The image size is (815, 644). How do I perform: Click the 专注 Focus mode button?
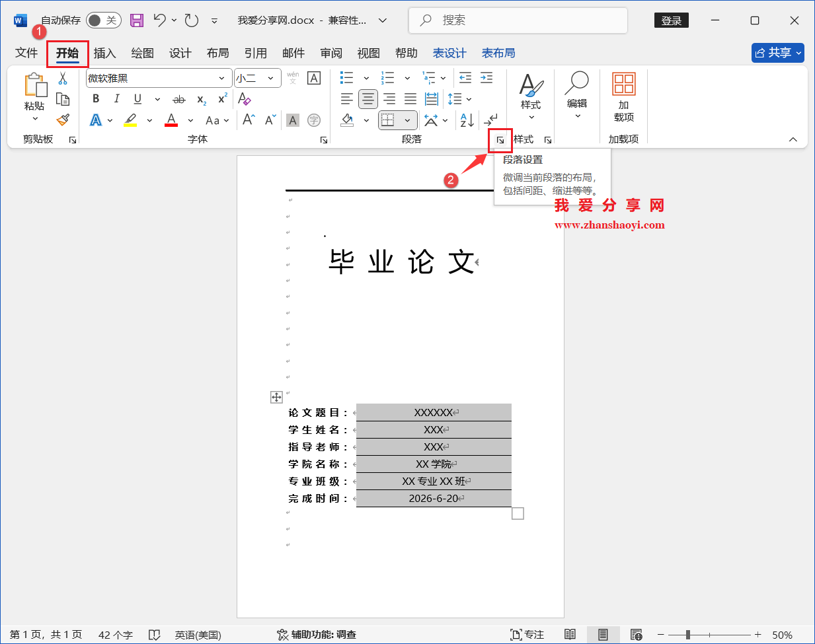(527, 635)
